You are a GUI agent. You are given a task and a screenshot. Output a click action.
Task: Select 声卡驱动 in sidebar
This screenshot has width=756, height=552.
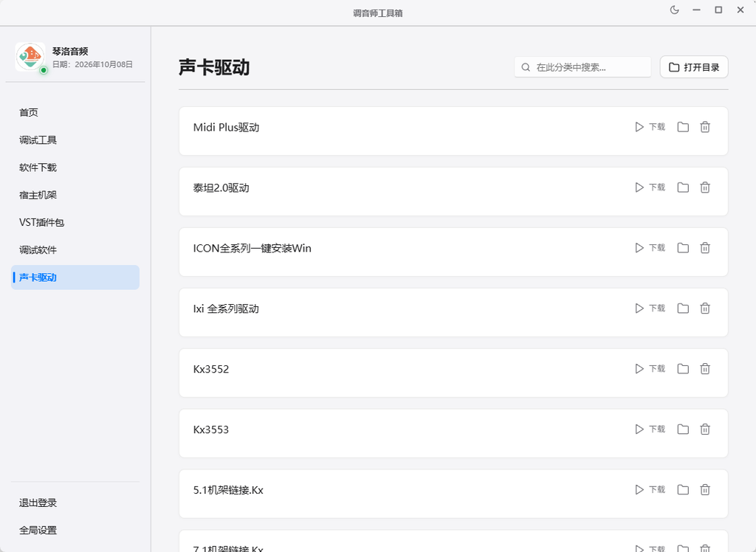75,277
